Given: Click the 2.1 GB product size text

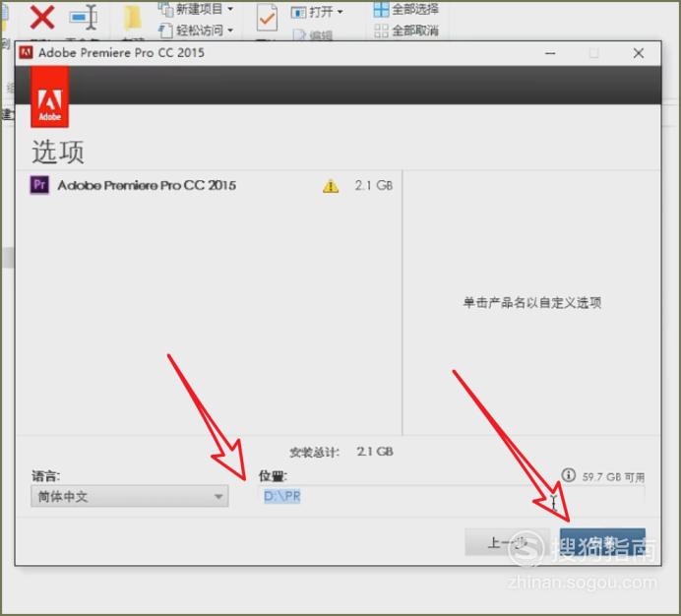Looking at the screenshot, I should (x=374, y=186).
